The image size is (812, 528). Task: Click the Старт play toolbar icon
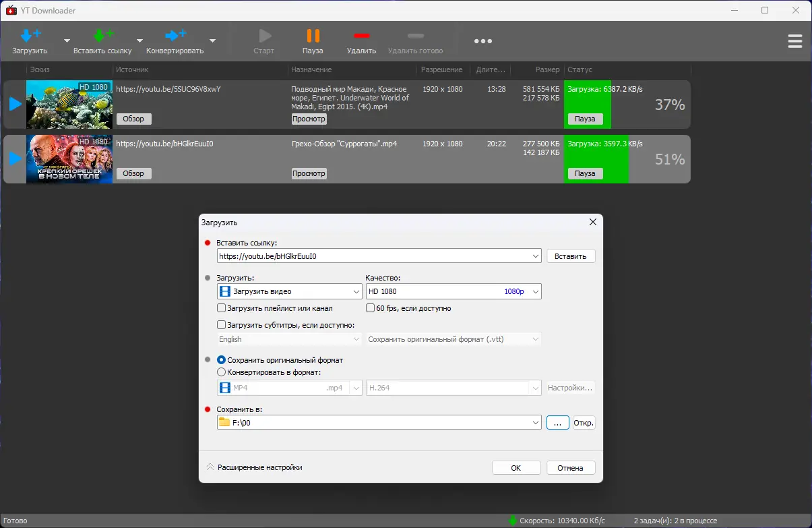(x=264, y=36)
